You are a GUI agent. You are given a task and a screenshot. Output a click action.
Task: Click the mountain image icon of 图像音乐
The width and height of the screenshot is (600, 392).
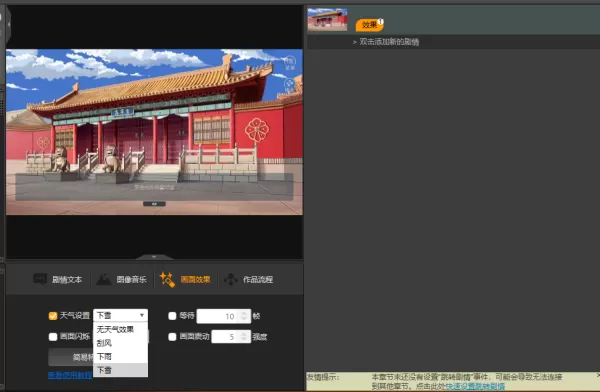pos(104,279)
